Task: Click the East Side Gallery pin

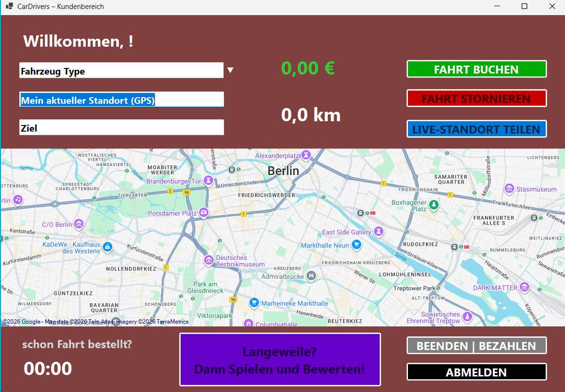Action: click(378, 231)
